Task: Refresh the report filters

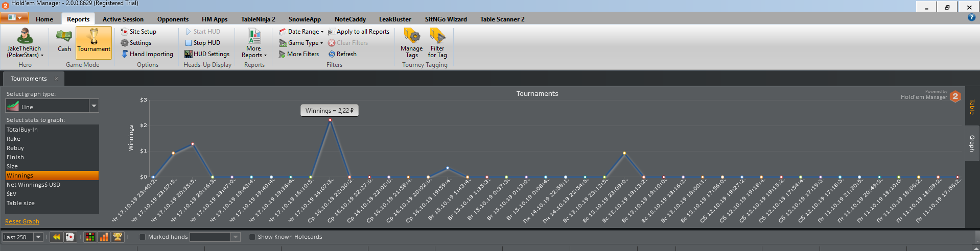Action: (342, 54)
